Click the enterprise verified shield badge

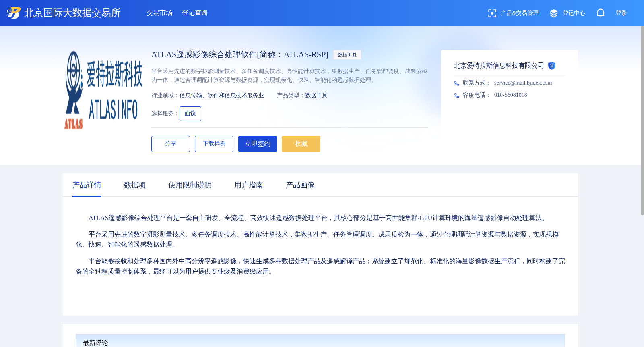[552, 66]
